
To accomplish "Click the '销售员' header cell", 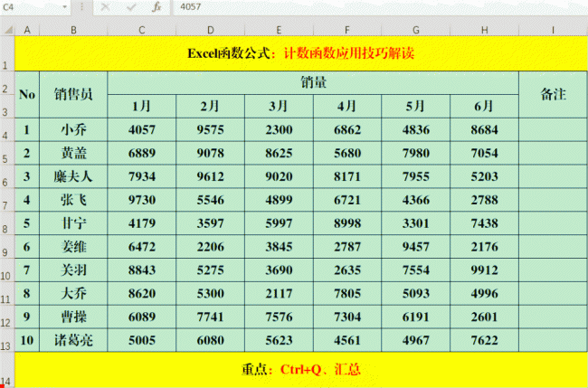I will [x=73, y=94].
